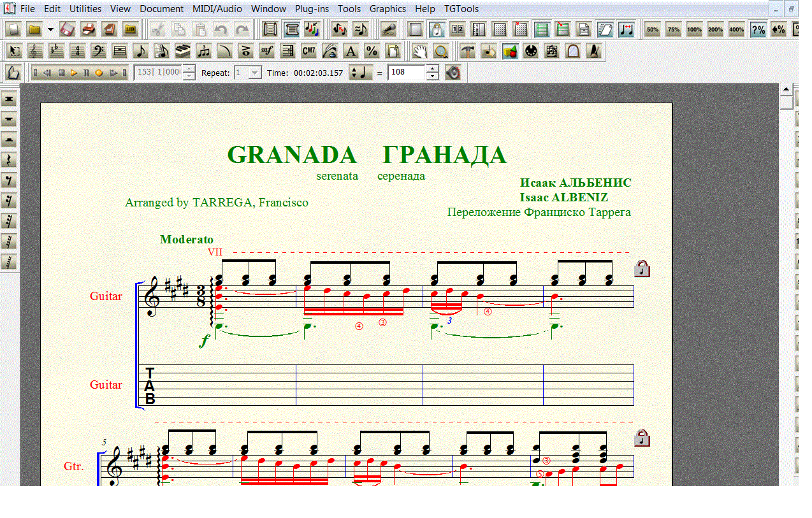Click in the tempo field showing 108
Image resolution: width=812 pixels, height=518 pixels.
[406, 73]
